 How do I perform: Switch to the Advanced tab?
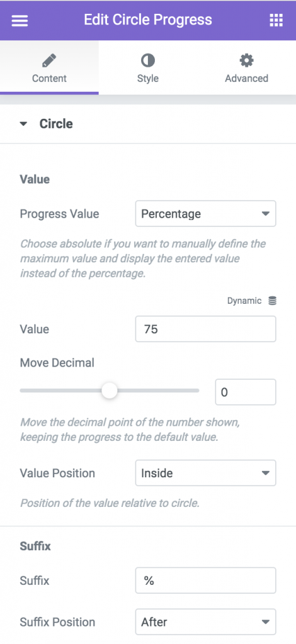247,68
